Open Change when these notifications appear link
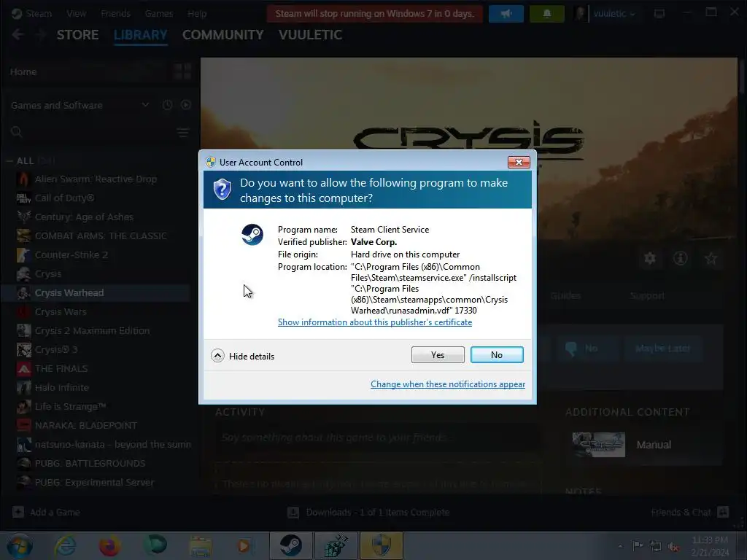 click(x=448, y=384)
